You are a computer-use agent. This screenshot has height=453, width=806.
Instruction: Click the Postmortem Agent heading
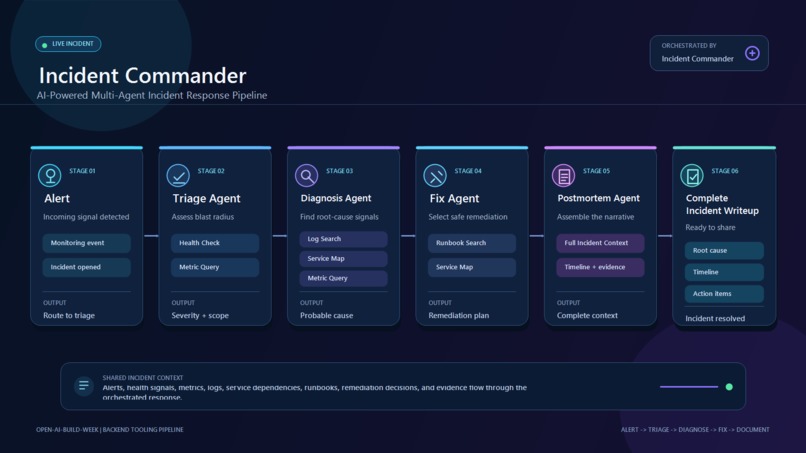(598, 198)
